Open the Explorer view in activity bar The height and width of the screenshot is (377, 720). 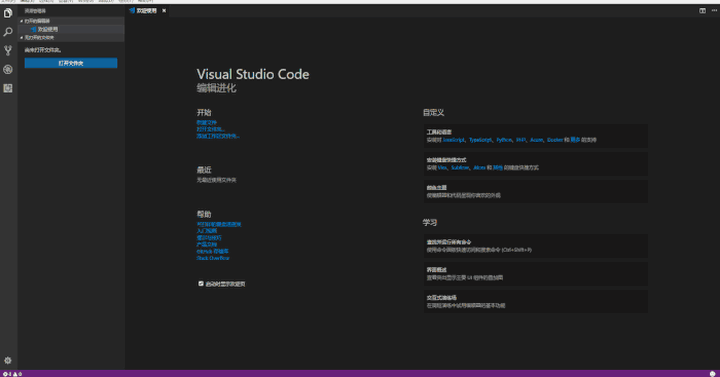tap(8, 13)
